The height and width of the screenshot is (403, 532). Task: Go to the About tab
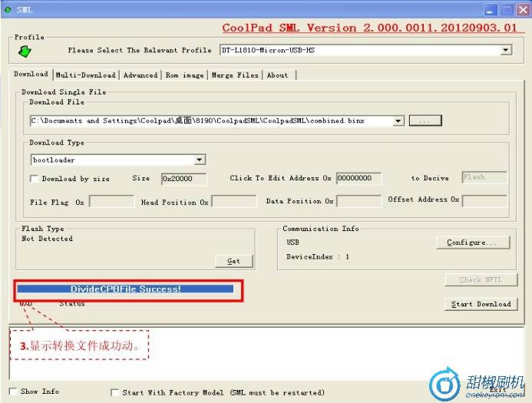click(x=277, y=75)
